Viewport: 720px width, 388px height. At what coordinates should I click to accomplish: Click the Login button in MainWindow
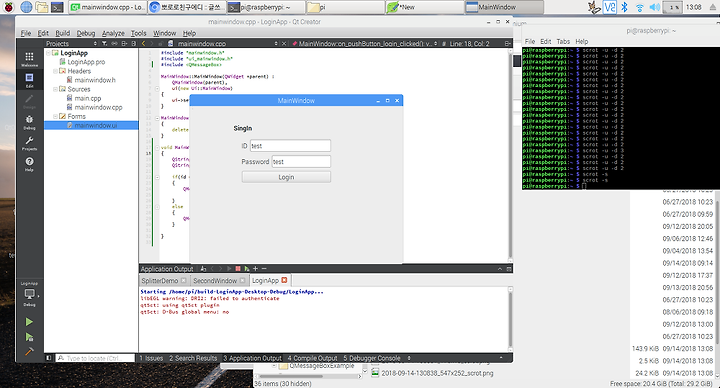tap(286, 177)
